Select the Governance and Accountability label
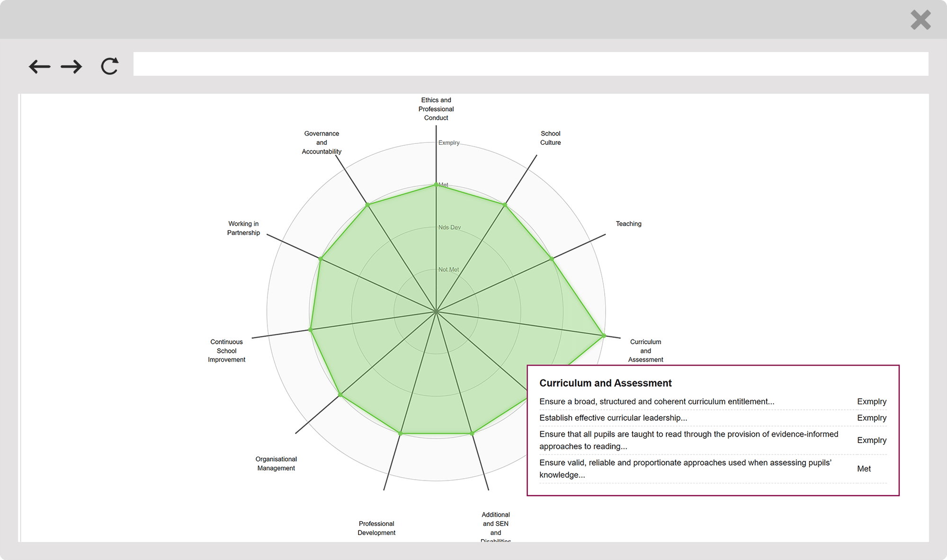This screenshot has width=947, height=560. click(322, 142)
